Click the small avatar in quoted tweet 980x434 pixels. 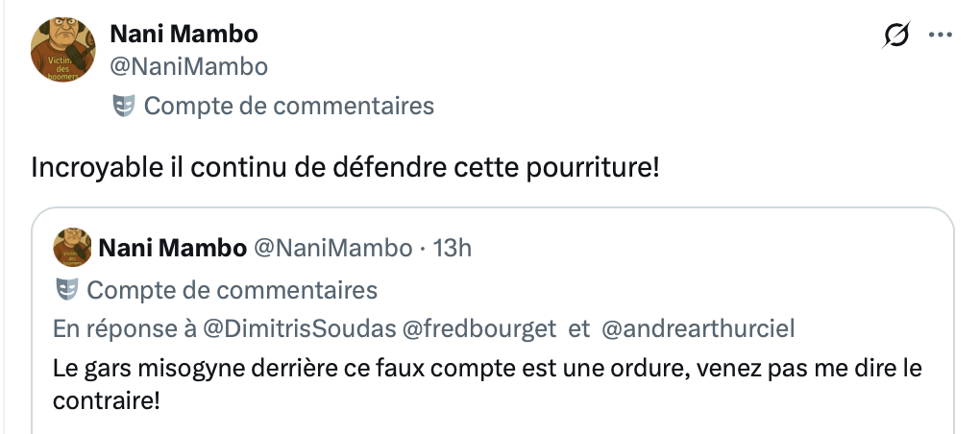pos(71,249)
